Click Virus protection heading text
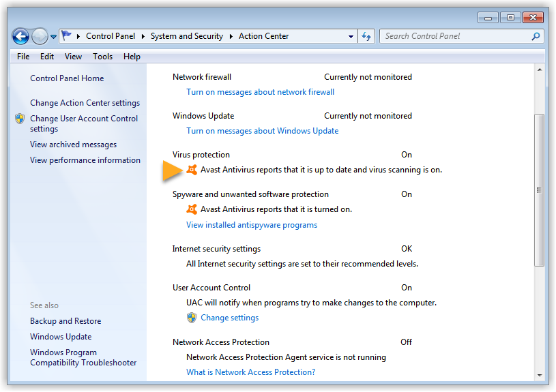This screenshot has height=392, width=556. point(201,155)
